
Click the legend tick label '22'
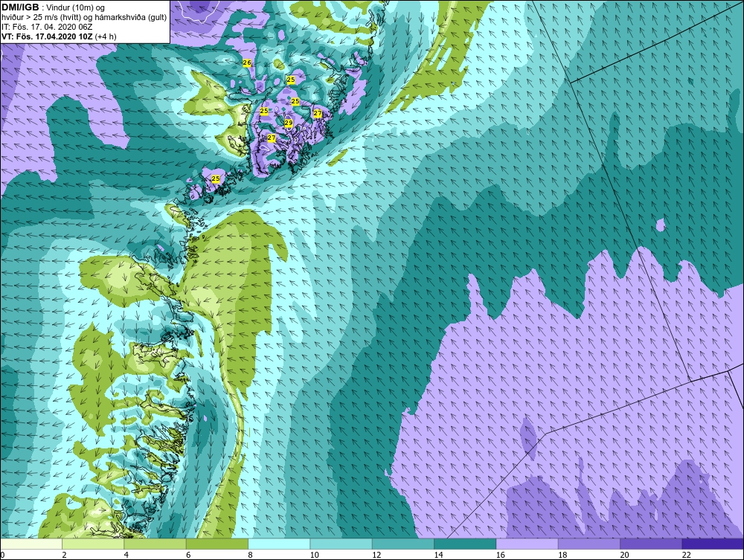point(686,555)
